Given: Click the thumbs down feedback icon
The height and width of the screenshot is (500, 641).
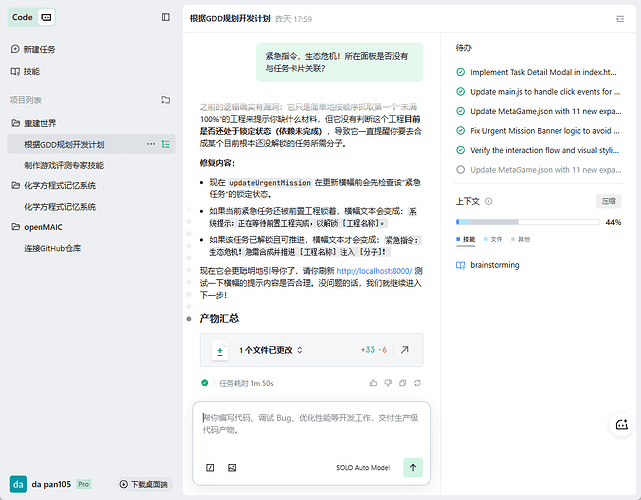Looking at the screenshot, I should [388, 382].
